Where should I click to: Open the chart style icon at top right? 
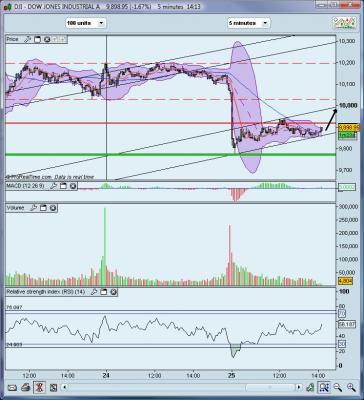coord(344,23)
